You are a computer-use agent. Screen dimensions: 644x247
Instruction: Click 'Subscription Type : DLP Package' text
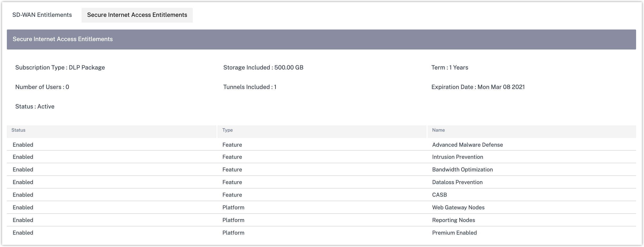pos(60,68)
